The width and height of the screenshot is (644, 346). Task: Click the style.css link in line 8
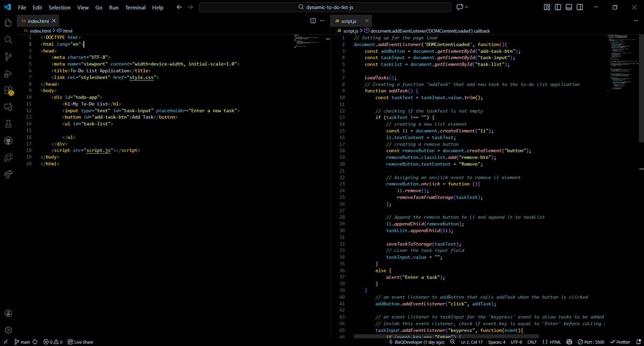[x=141, y=77]
